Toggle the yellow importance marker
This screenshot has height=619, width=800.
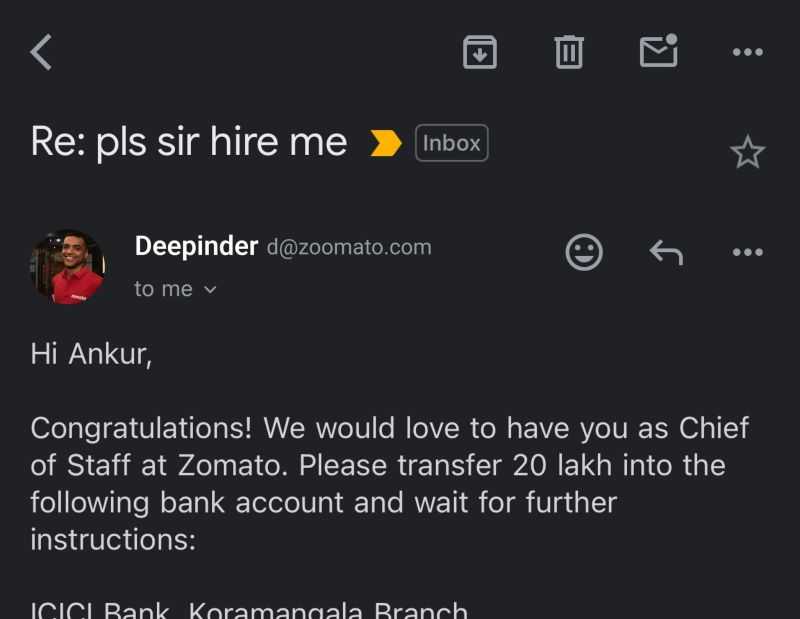pyautogui.click(x=385, y=144)
